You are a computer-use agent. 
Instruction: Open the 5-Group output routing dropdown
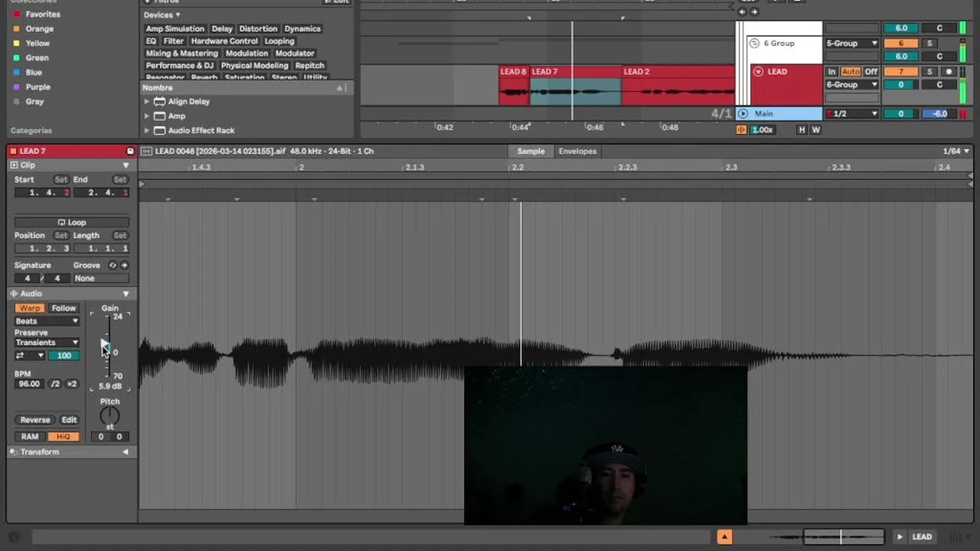pyautogui.click(x=851, y=43)
